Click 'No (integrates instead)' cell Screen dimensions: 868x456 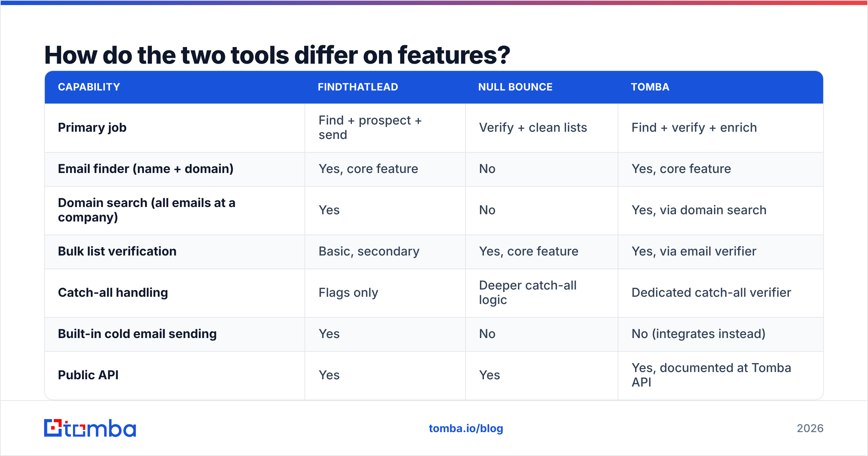698,334
